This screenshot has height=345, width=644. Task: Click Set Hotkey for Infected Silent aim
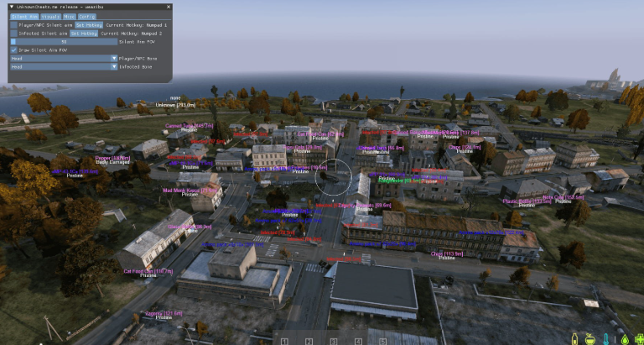84,34
